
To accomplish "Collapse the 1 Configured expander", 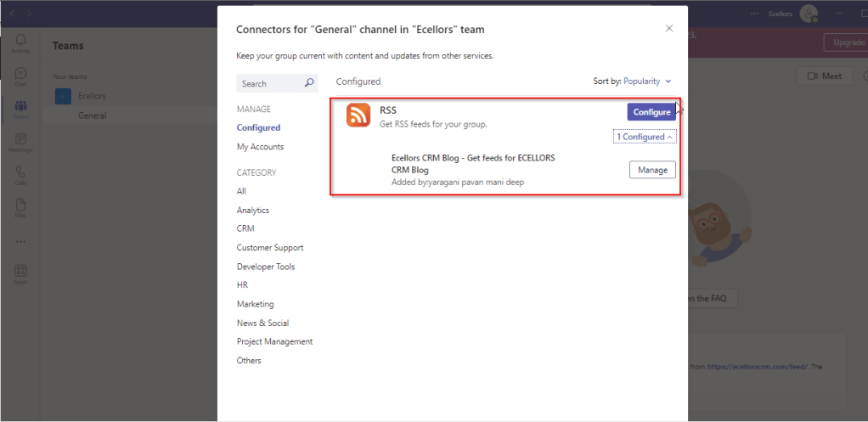I will pyautogui.click(x=645, y=137).
